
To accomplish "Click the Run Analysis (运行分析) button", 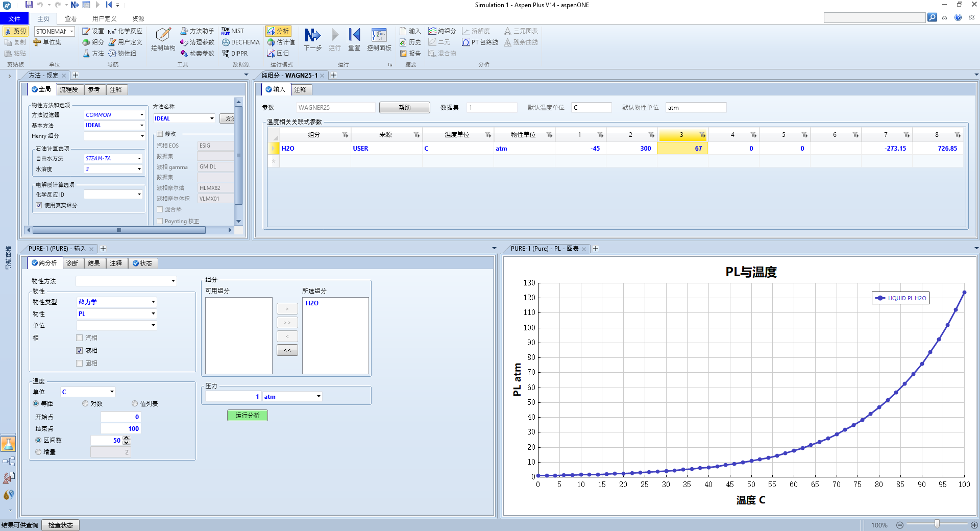I will point(248,415).
